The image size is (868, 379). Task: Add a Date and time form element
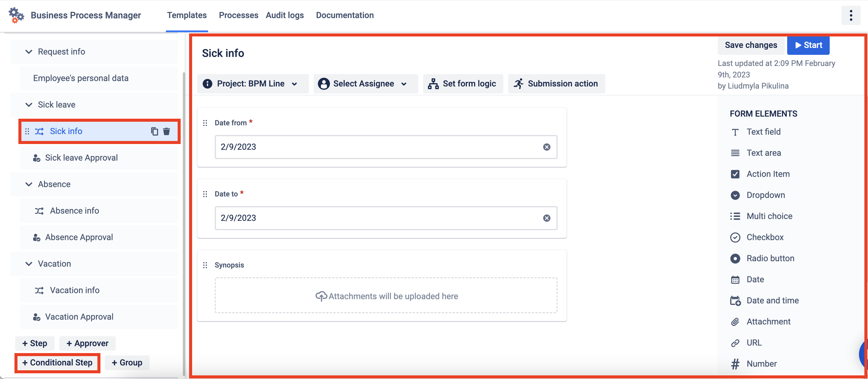click(x=772, y=300)
